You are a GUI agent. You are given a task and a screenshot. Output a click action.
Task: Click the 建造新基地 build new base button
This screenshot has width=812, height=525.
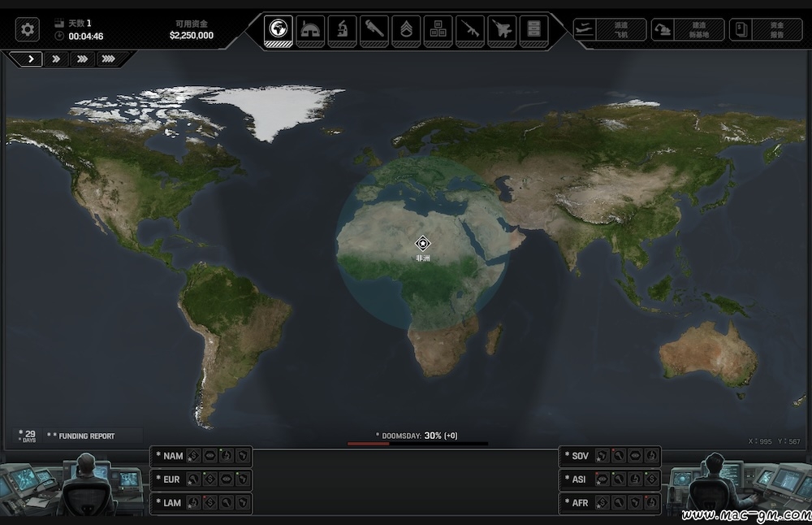[688, 29]
